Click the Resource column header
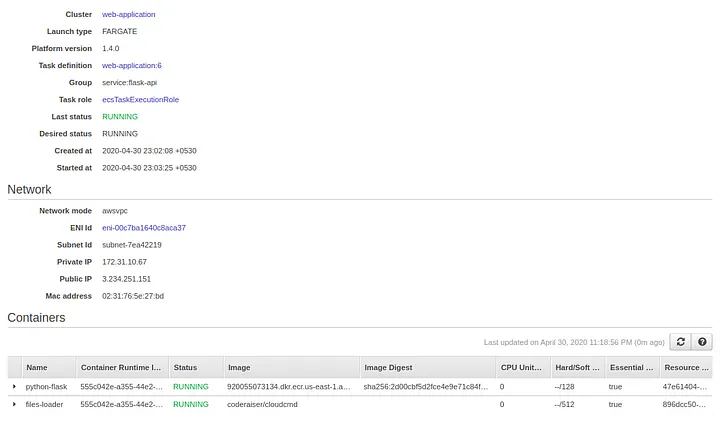The image size is (720, 422). pos(685,368)
